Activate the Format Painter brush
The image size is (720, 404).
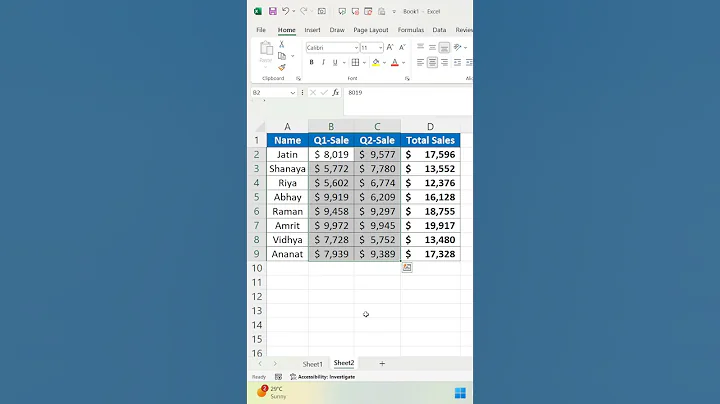pos(282,67)
